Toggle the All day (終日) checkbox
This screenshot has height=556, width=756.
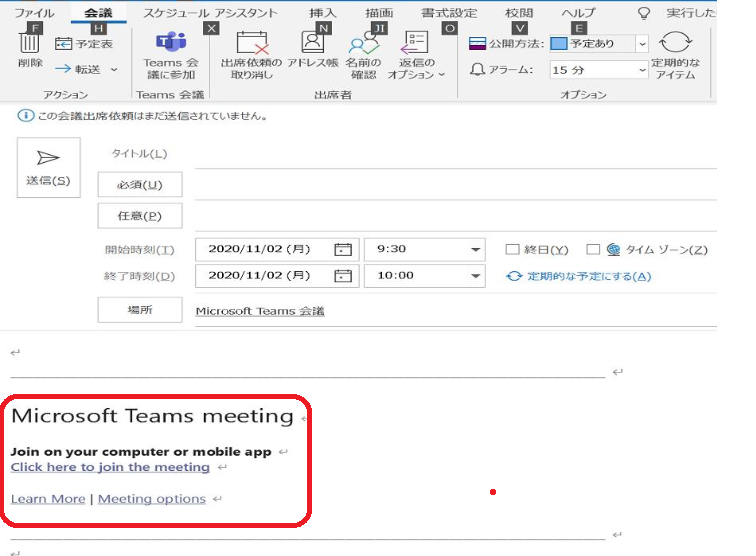point(512,249)
